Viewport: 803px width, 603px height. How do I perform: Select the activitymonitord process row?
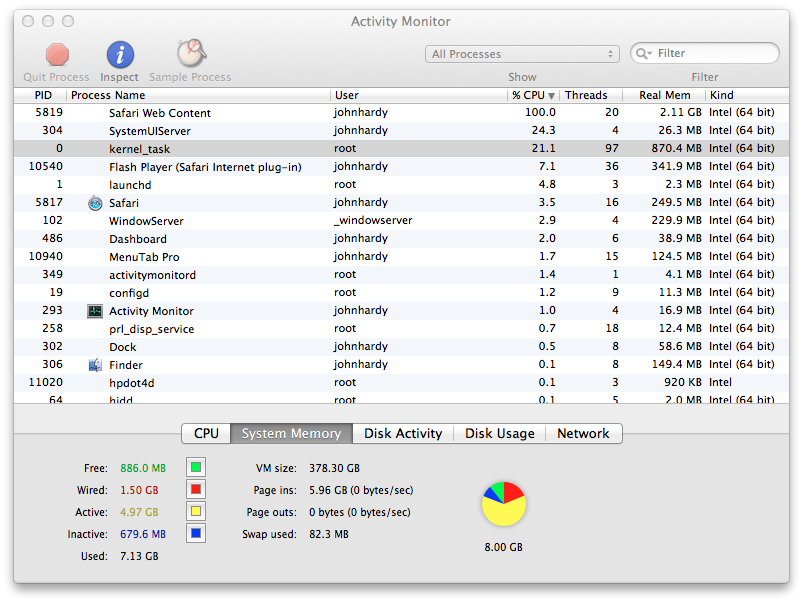[402, 275]
